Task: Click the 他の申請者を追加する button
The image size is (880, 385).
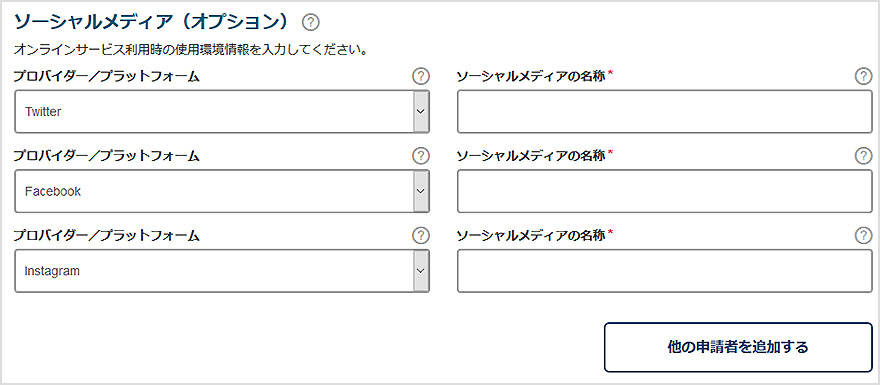Action: click(x=738, y=347)
